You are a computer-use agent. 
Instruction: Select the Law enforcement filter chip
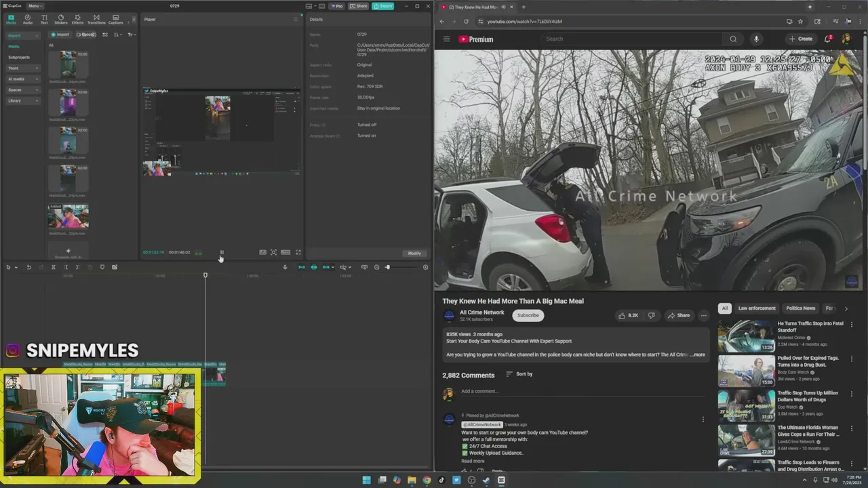[x=757, y=308]
